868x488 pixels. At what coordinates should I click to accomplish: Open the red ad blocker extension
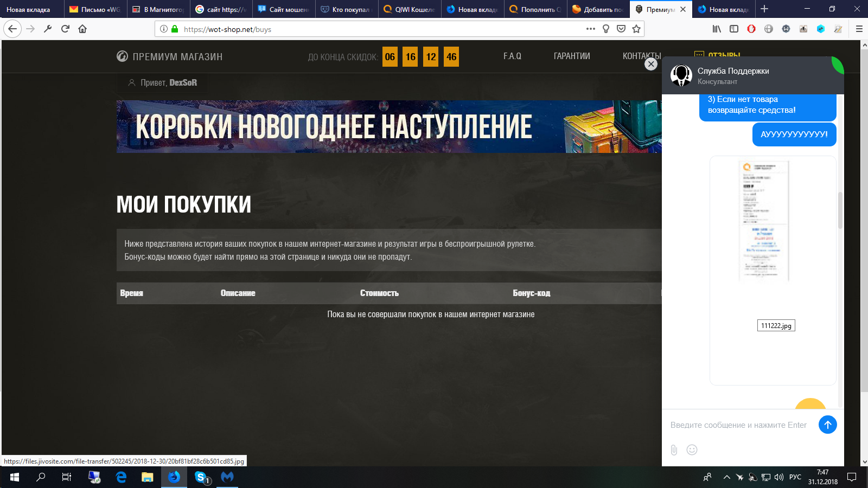pyautogui.click(x=751, y=29)
